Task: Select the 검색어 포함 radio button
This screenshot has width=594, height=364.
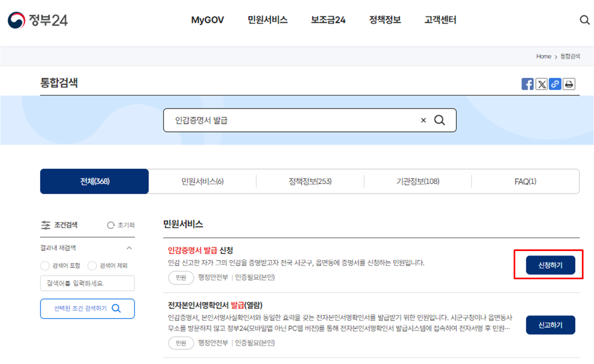Action: pyautogui.click(x=45, y=266)
